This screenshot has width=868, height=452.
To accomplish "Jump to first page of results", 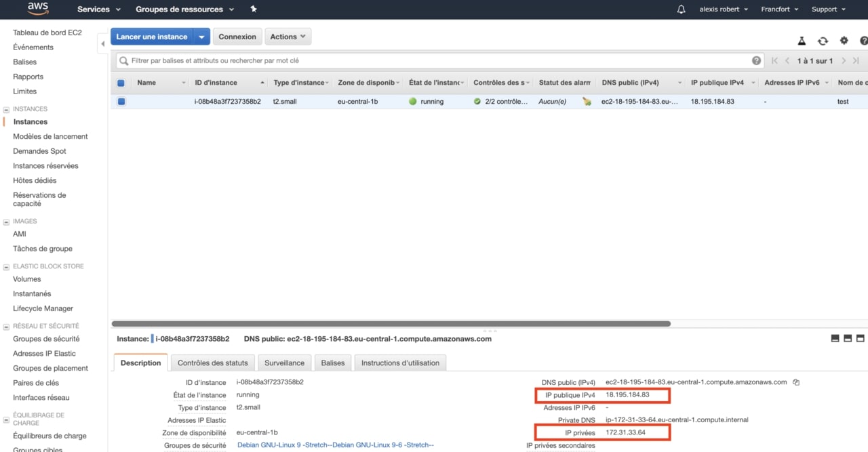I will pyautogui.click(x=774, y=61).
